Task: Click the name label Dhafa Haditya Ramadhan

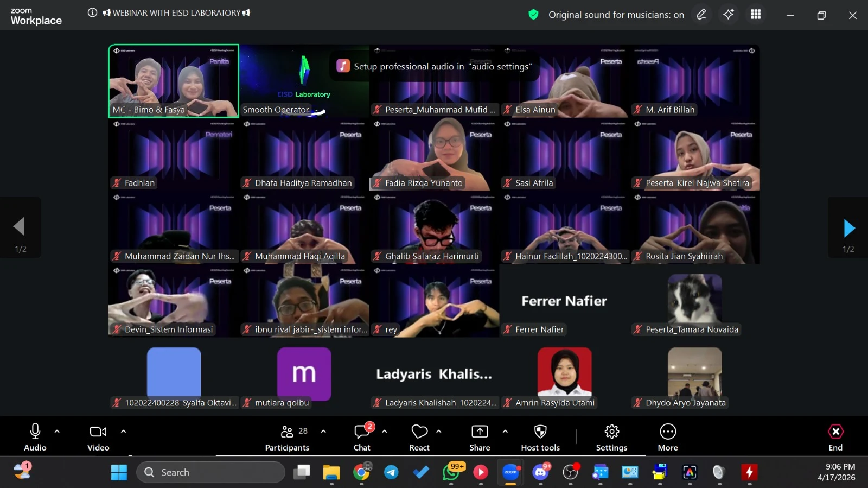Action: (x=303, y=183)
